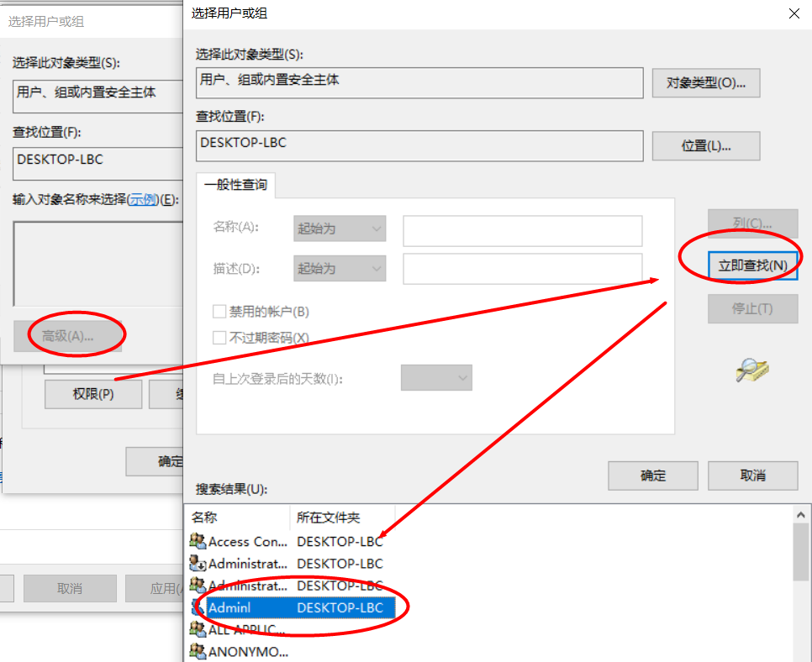Select the highlighted Adminl result row

coord(294,607)
